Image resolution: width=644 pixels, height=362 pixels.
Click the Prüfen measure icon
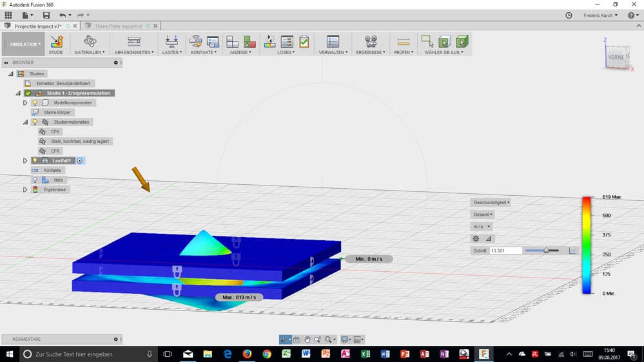404,41
